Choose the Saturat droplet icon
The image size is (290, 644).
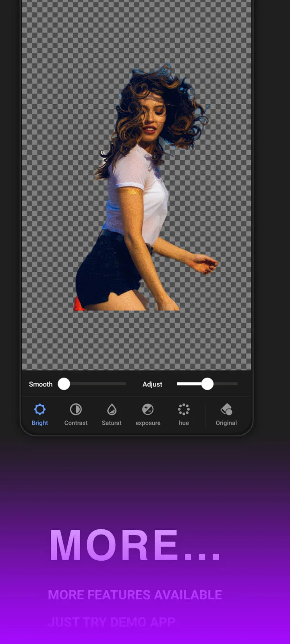click(112, 410)
